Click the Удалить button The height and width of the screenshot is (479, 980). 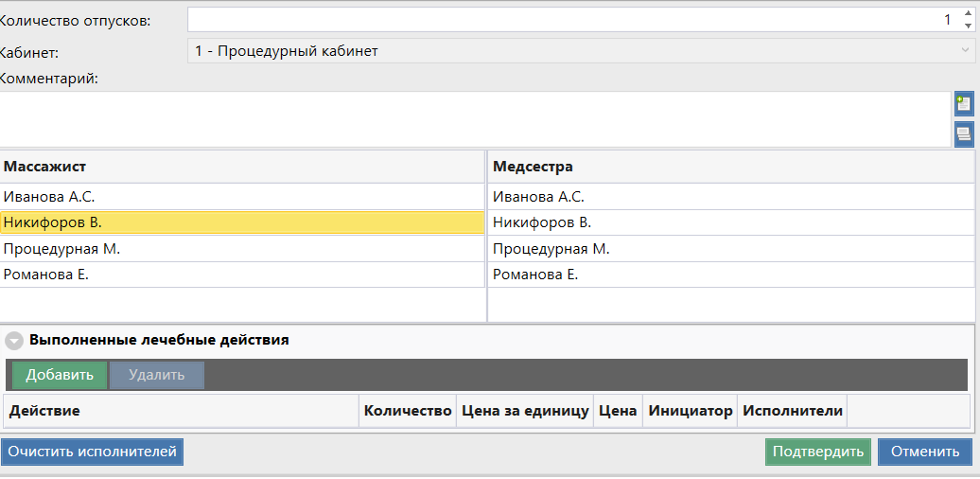(157, 375)
